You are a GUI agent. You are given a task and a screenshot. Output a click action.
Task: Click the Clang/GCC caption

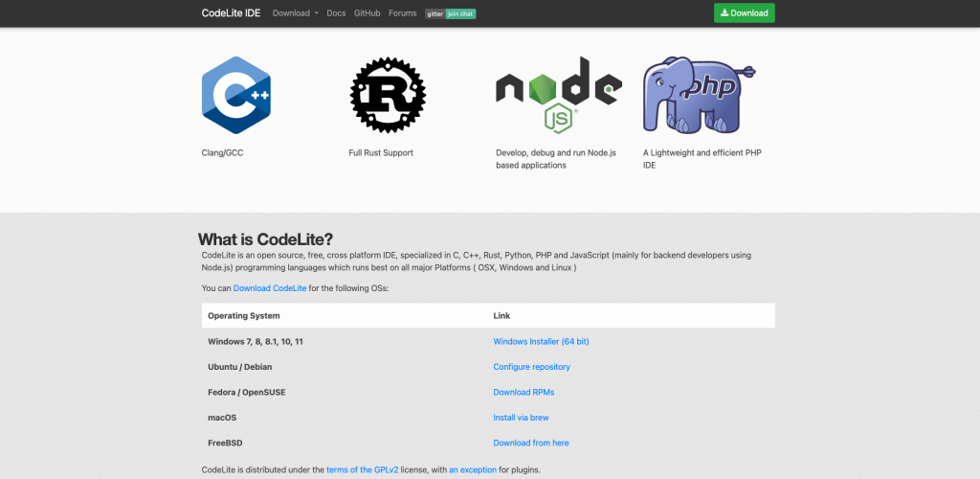[x=222, y=152]
